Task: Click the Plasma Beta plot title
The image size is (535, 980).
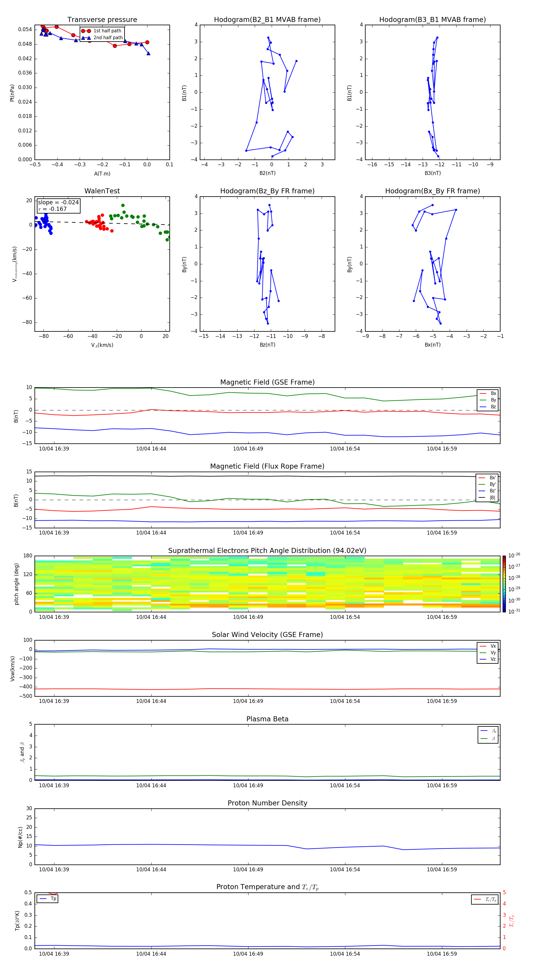Action: [267, 719]
